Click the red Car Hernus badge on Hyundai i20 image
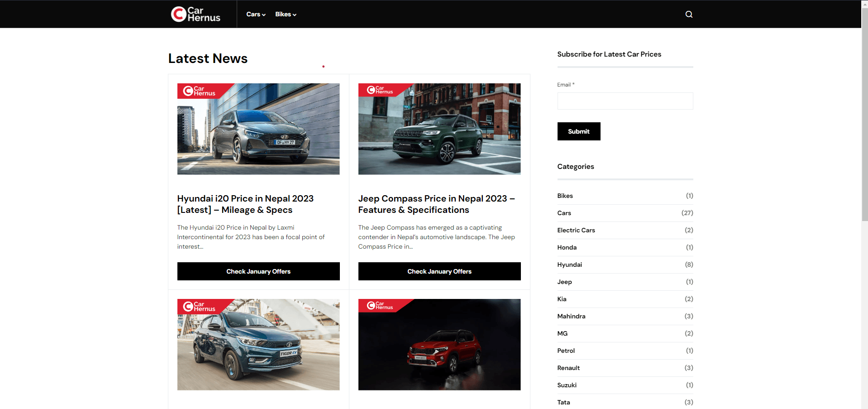The image size is (868, 409). click(x=199, y=91)
